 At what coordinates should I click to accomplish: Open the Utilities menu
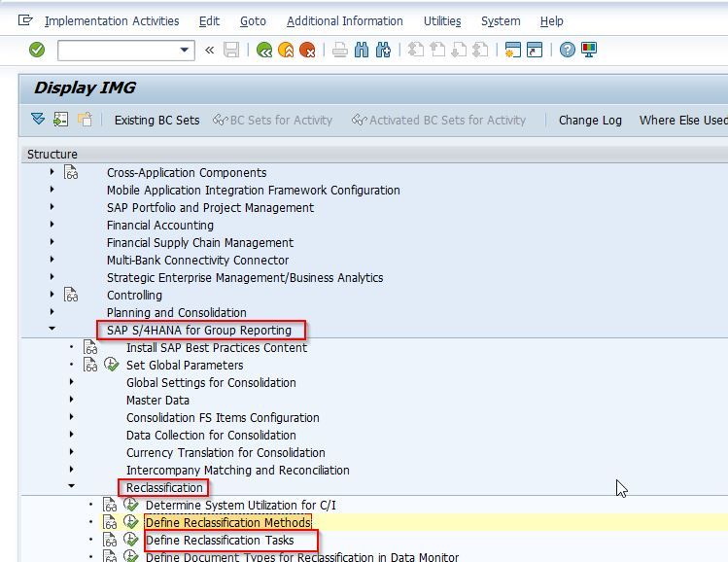point(442,21)
